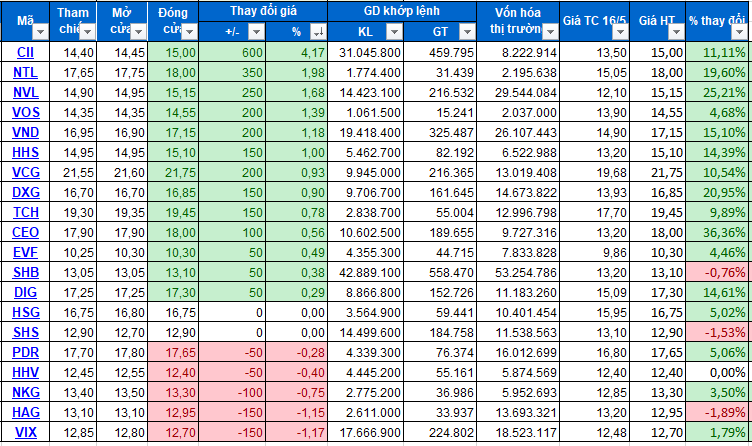Image resolution: width=752 pixels, height=446 pixels.
Task: Open the Vốn hóa thị trường filter dropdown
Action: pyautogui.click(x=550, y=32)
